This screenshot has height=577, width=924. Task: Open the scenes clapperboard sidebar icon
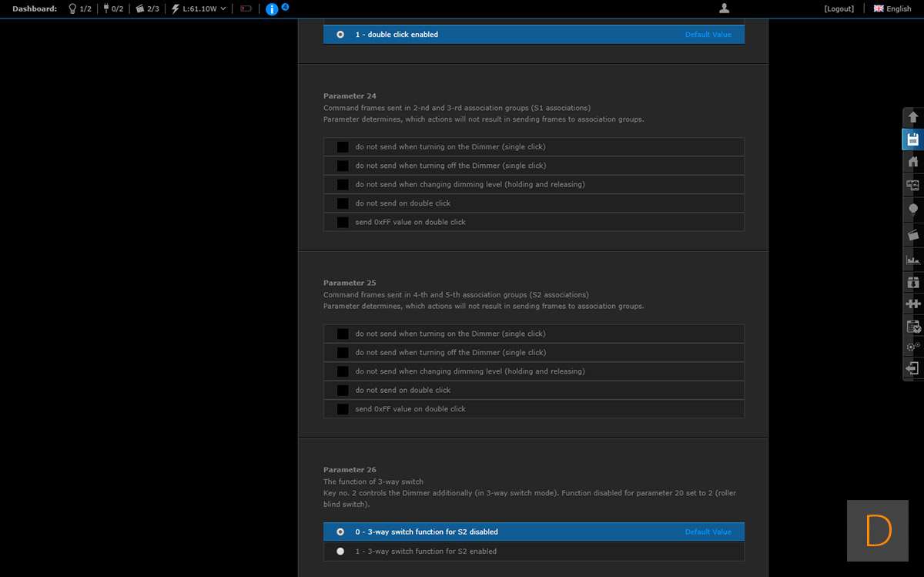pyautogui.click(x=913, y=234)
